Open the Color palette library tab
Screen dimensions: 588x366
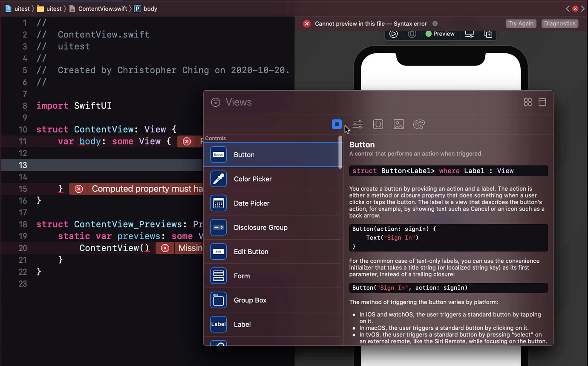[419, 124]
